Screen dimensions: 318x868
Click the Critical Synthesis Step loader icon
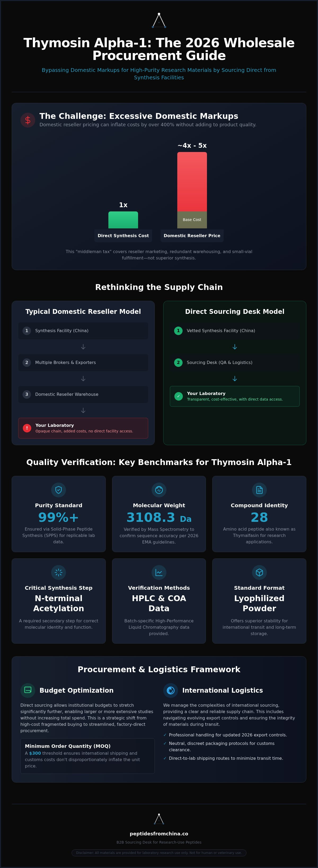coord(59,572)
